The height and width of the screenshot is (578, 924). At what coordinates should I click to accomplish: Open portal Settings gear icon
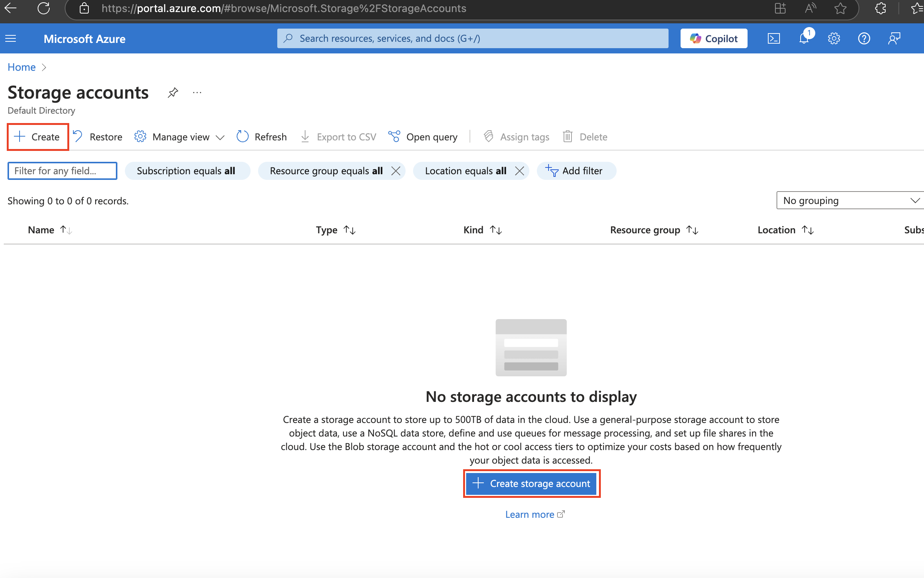(x=834, y=39)
